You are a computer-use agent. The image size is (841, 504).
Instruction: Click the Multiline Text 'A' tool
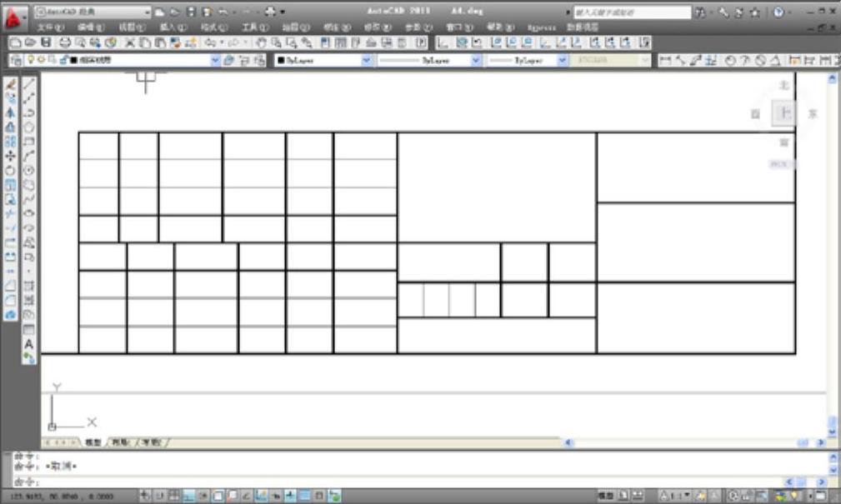29,344
